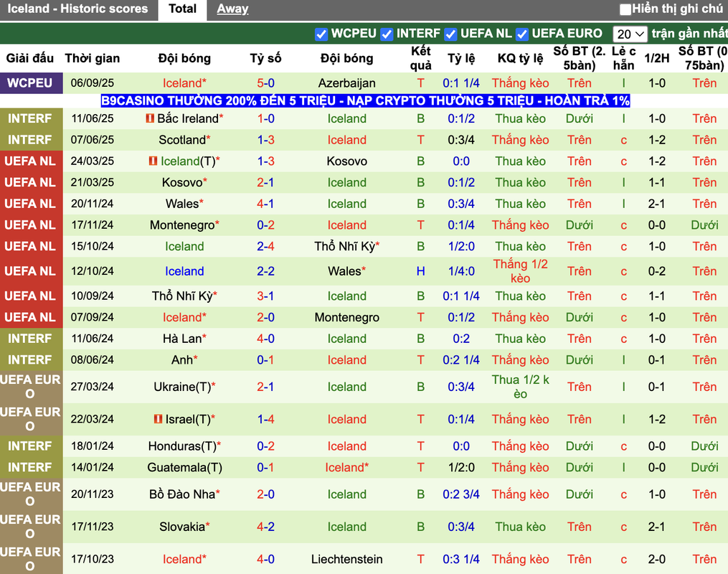Click the red card icon beside Iceland(T) 24/03/25

pyautogui.click(x=153, y=161)
